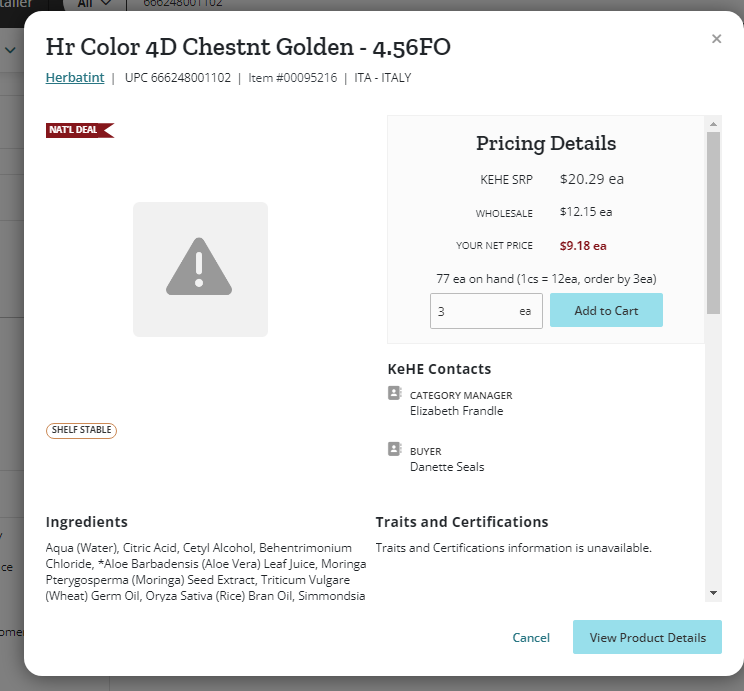Open View Product Details

tap(647, 637)
